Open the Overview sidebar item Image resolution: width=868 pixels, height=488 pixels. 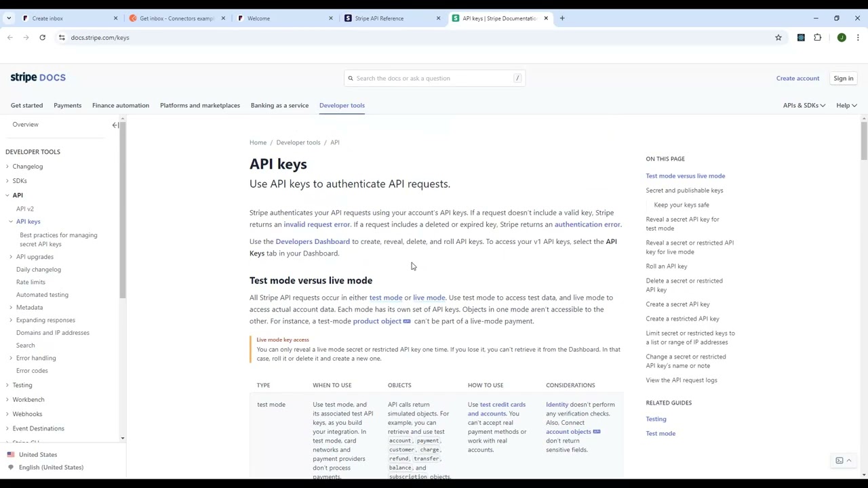25,125
